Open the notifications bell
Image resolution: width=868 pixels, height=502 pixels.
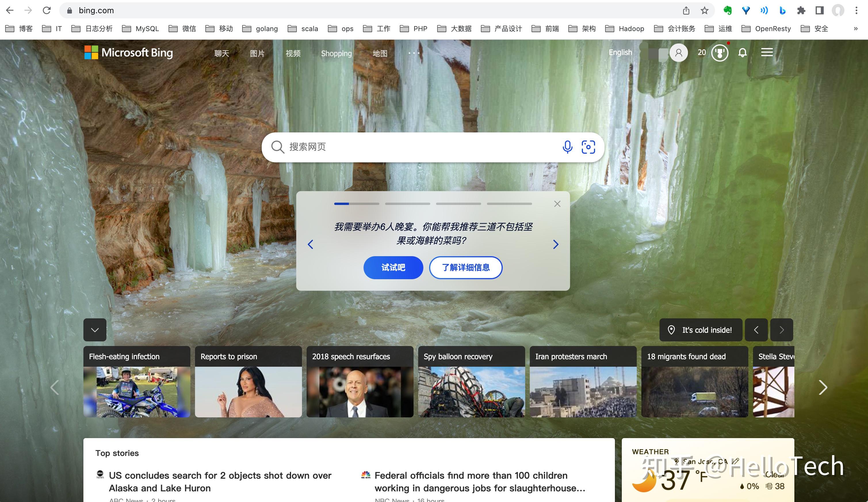[x=743, y=52]
